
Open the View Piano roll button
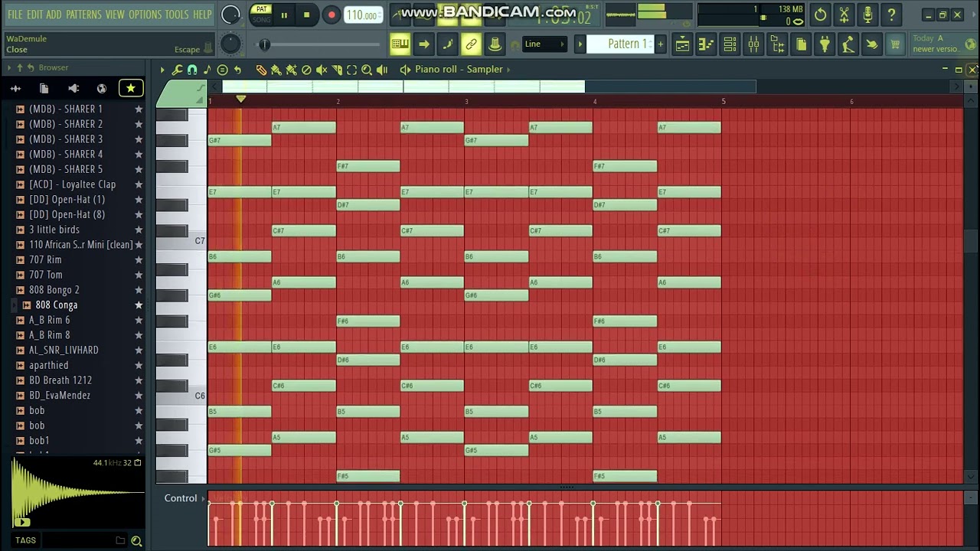point(706,44)
